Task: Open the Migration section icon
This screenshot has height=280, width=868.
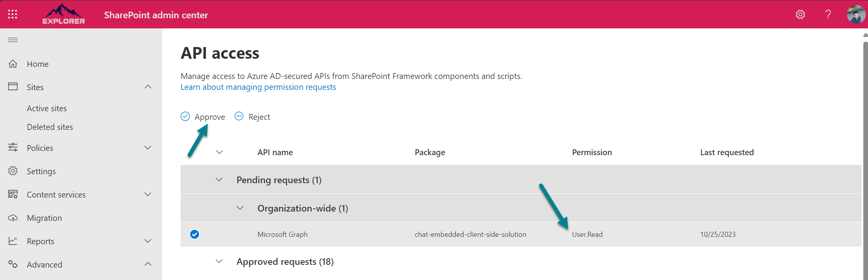Action: click(12, 218)
